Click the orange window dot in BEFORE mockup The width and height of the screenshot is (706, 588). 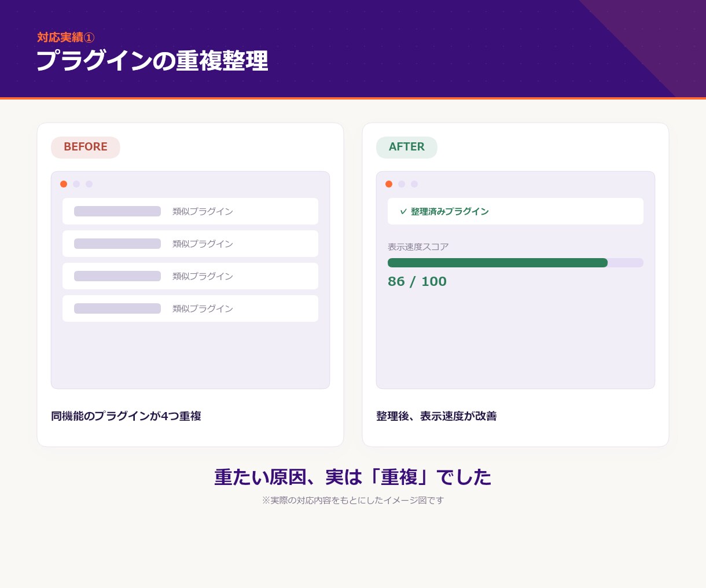tap(64, 184)
